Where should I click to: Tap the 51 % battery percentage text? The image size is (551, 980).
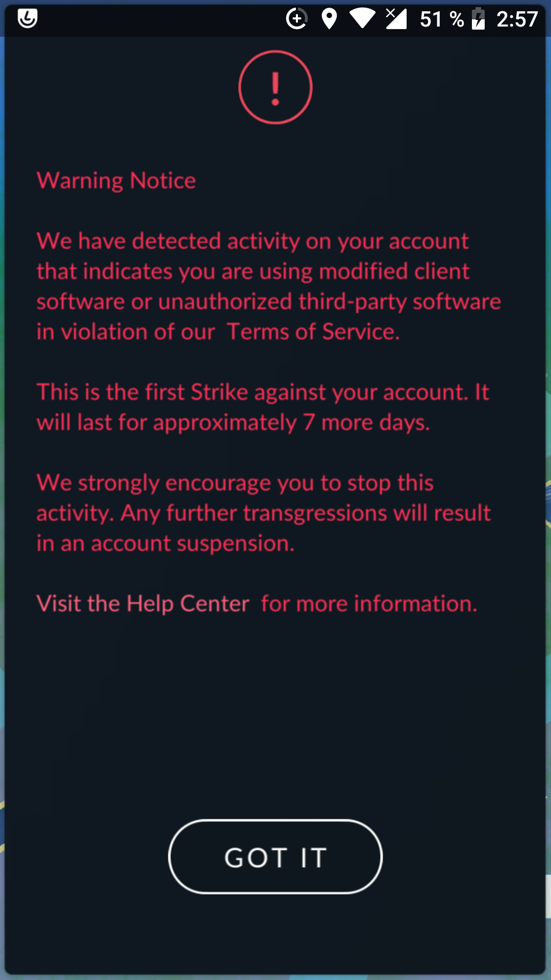442,19
